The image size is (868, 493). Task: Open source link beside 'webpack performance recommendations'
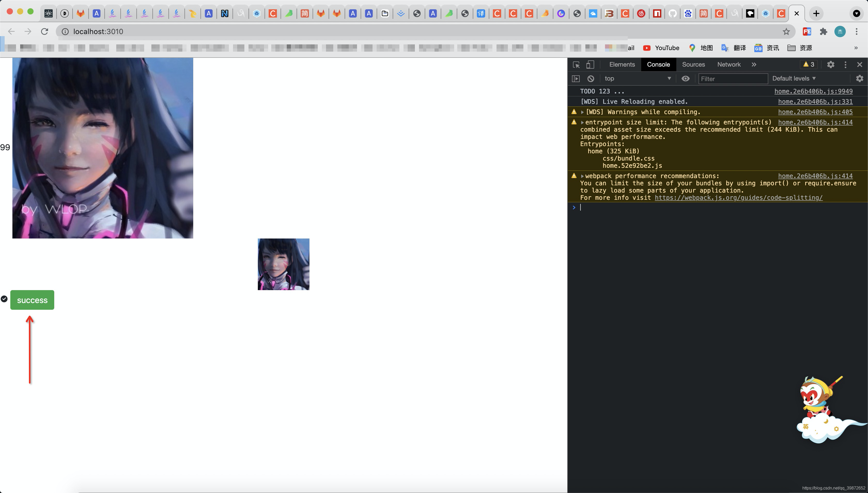click(815, 176)
